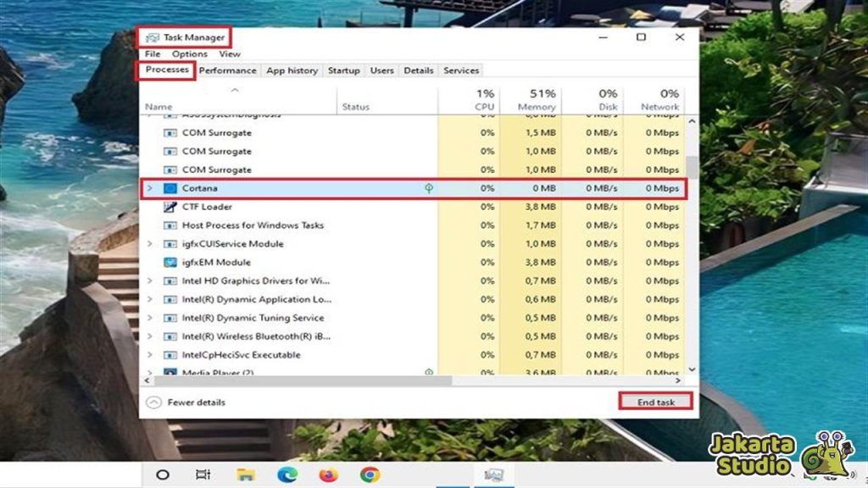
Task: Click the igfxCUIService Module icon
Action: pyautogui.click(x=170, y=244)
